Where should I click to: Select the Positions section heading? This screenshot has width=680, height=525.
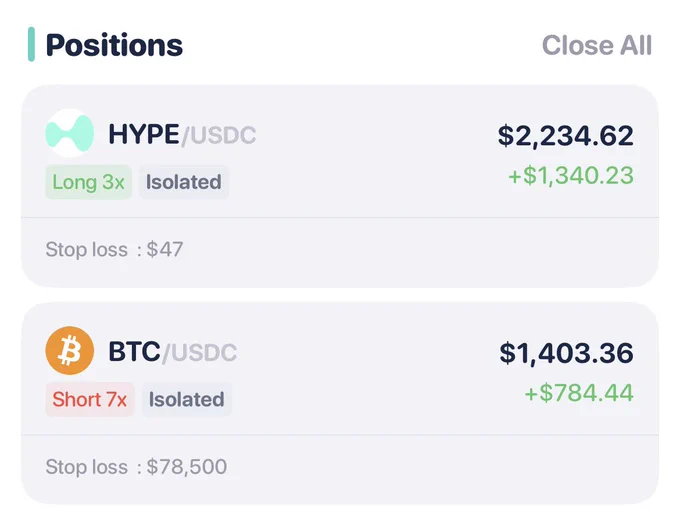pyautogui.click(x=114, y=45)
